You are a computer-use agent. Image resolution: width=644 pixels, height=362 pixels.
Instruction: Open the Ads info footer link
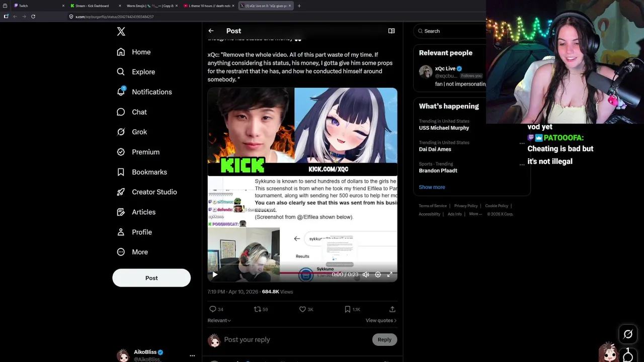pyautogui.click(x=454, y=214)
